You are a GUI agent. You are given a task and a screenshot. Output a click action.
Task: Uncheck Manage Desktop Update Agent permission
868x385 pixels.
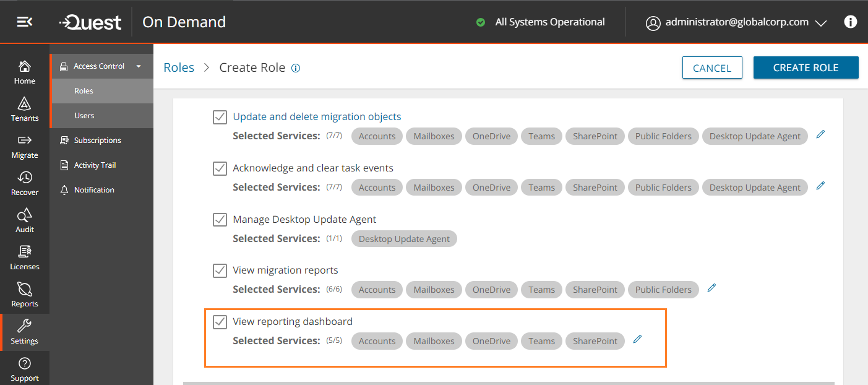(220, 220)
